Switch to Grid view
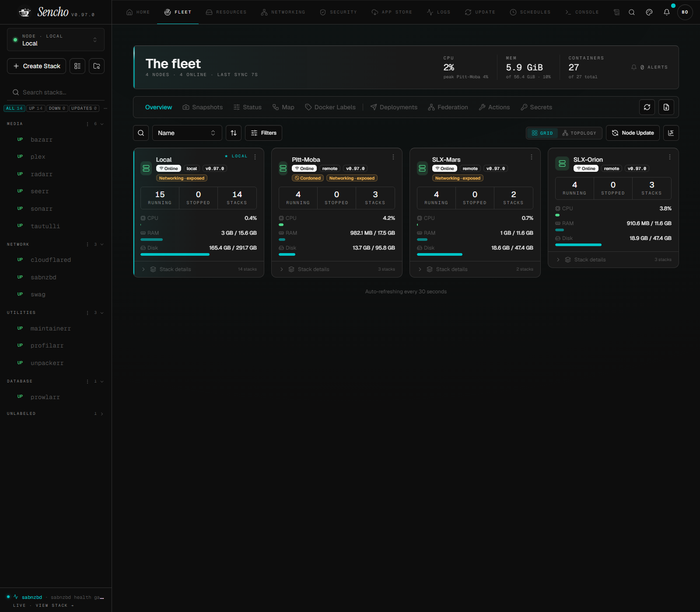The width and height of the screenshot is (700, 612). tap(542, 133)
